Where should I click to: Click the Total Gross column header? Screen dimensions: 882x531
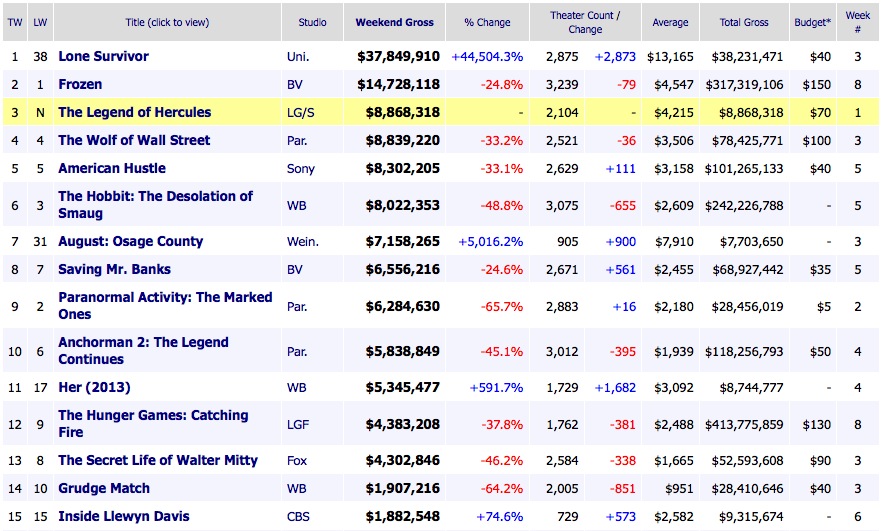click(743, 22)
